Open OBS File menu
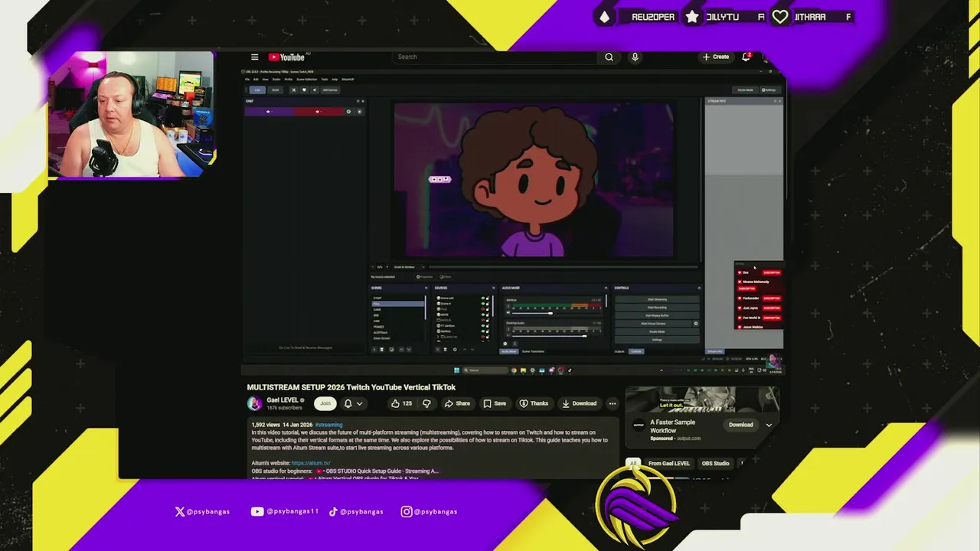 [247, 80]
